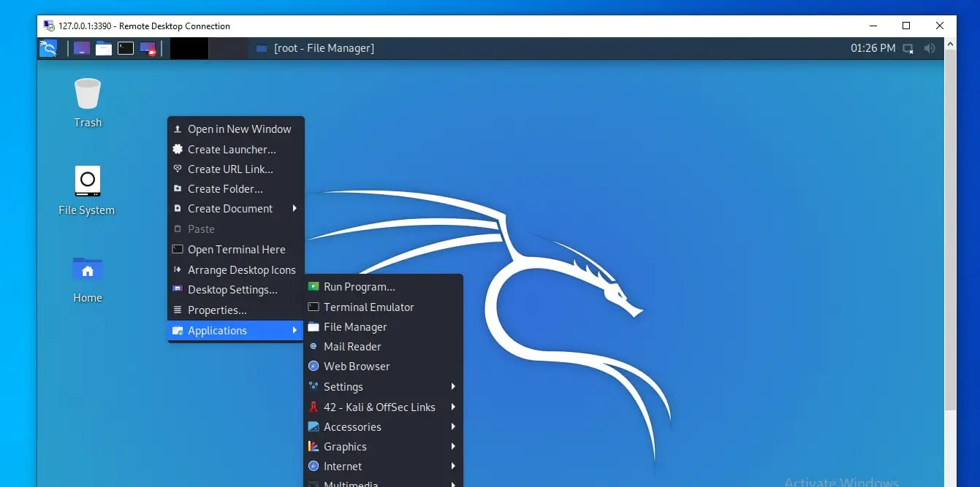Click Run Program... in the Applications submenu
This screenshot has width=980, height=487.
coord(359,286)
